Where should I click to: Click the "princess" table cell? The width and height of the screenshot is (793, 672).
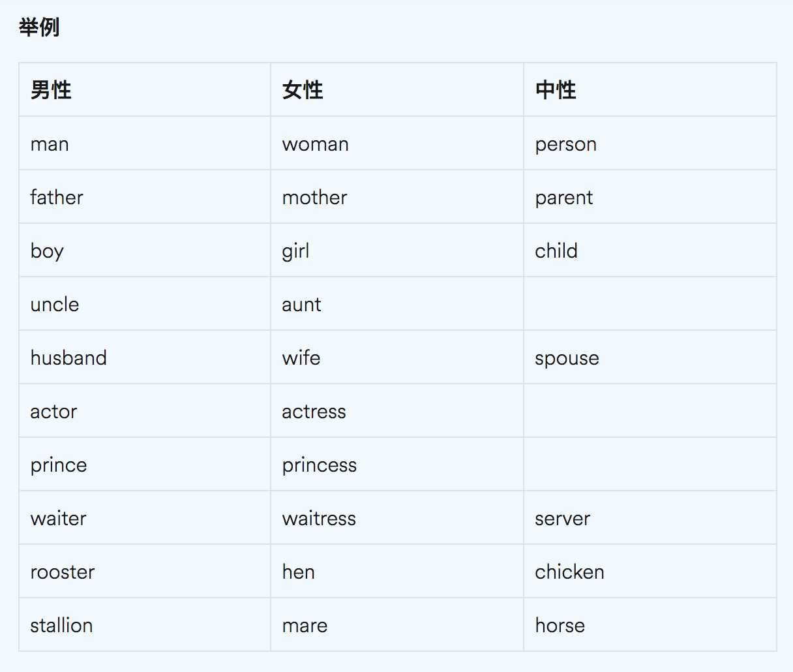point(320,465)
